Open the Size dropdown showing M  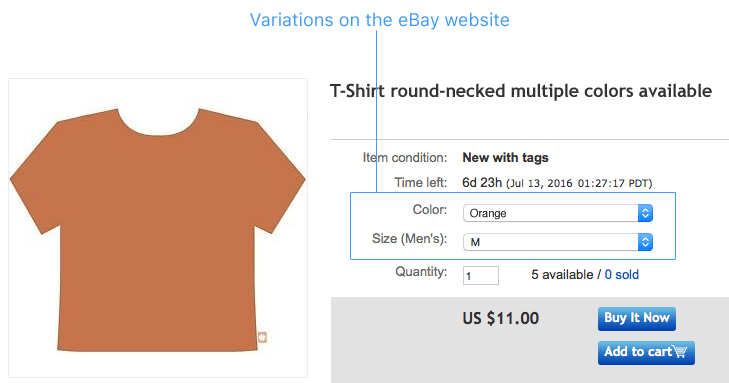558,242
